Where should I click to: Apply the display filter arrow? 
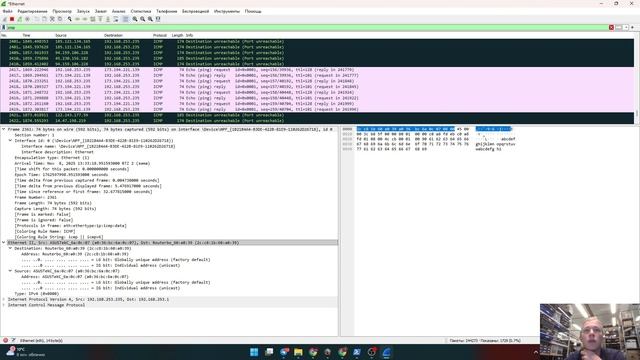tap(619, 27)
